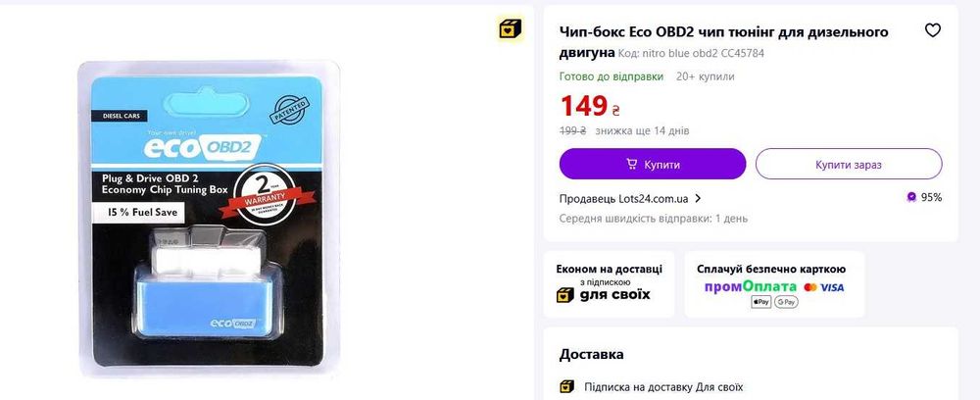Add to cart with purple Купити button
This screenshot has width=980, height=400.
pyautogui.click(x=653, y=165)
